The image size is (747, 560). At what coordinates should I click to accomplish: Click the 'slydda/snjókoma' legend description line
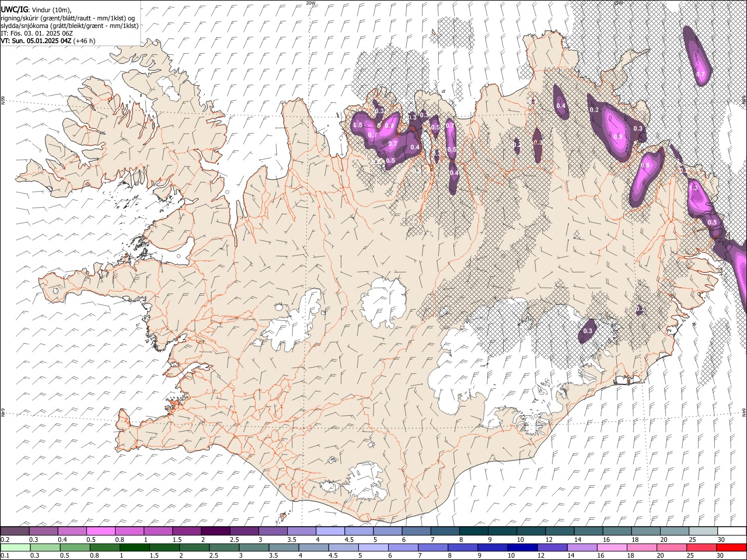click(69, 26)
